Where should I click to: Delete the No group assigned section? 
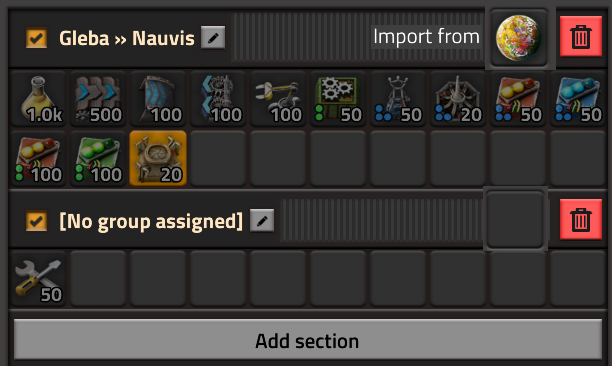point(581,219)
